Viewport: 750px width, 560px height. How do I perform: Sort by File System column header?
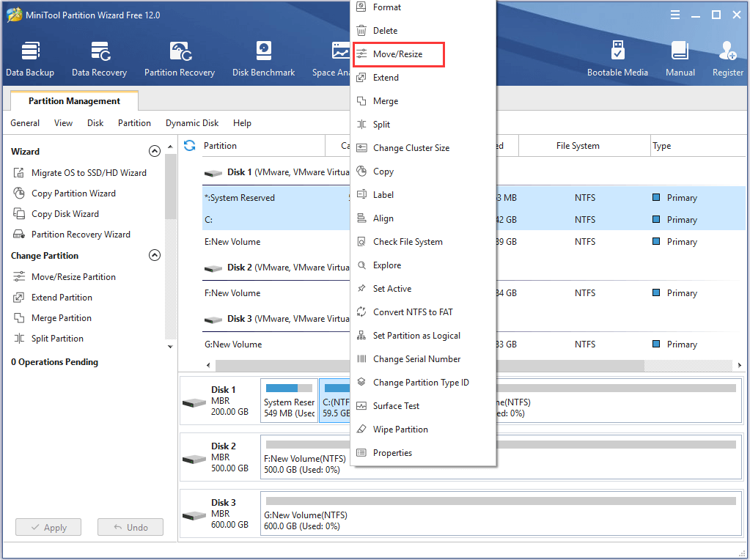pyautogui.click(x=584, y=145)
